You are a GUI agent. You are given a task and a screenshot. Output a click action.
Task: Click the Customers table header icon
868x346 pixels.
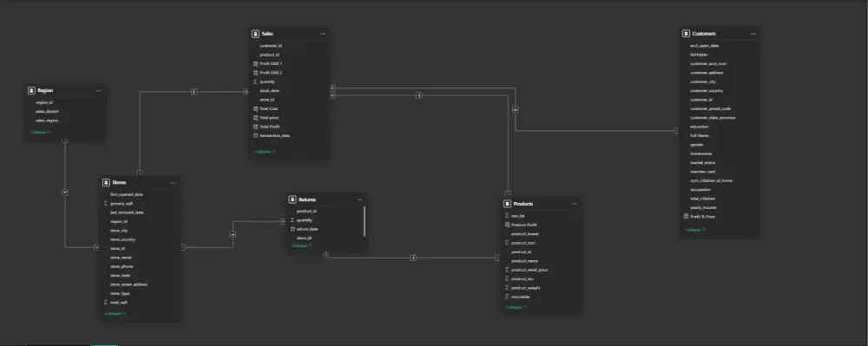[686, 34]
